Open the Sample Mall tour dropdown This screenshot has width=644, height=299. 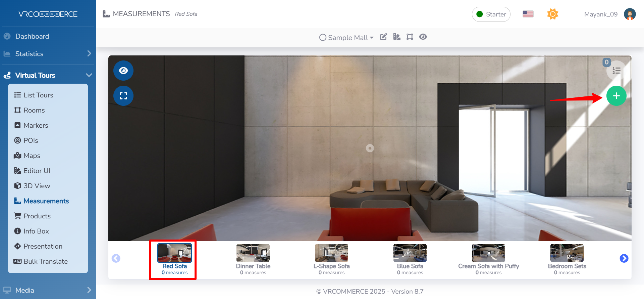(346, 38)
